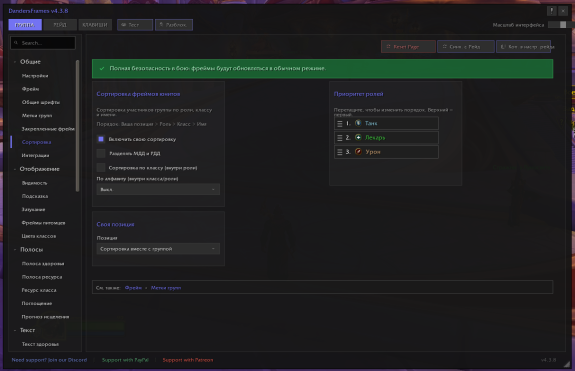This screenshot has height=371, width=575.
Task: Collapse the Общие section in sidebar
Action: click(x=15, y=62)
